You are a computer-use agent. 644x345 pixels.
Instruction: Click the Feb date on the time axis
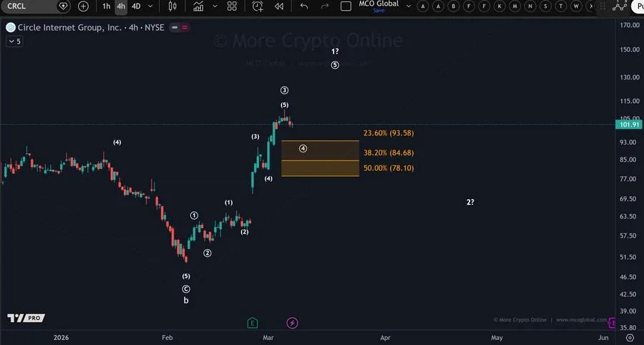[167, 338]
